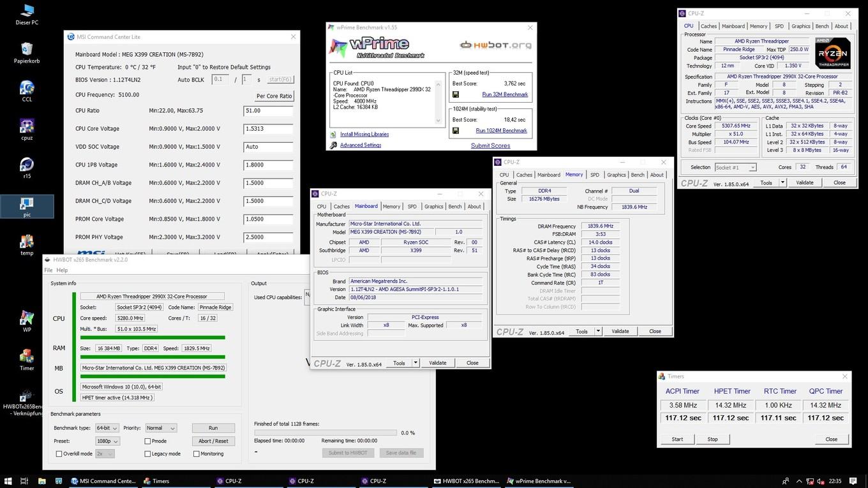Open Task View on the taskbar
868x488 pixels.
[x=24, y=481]
